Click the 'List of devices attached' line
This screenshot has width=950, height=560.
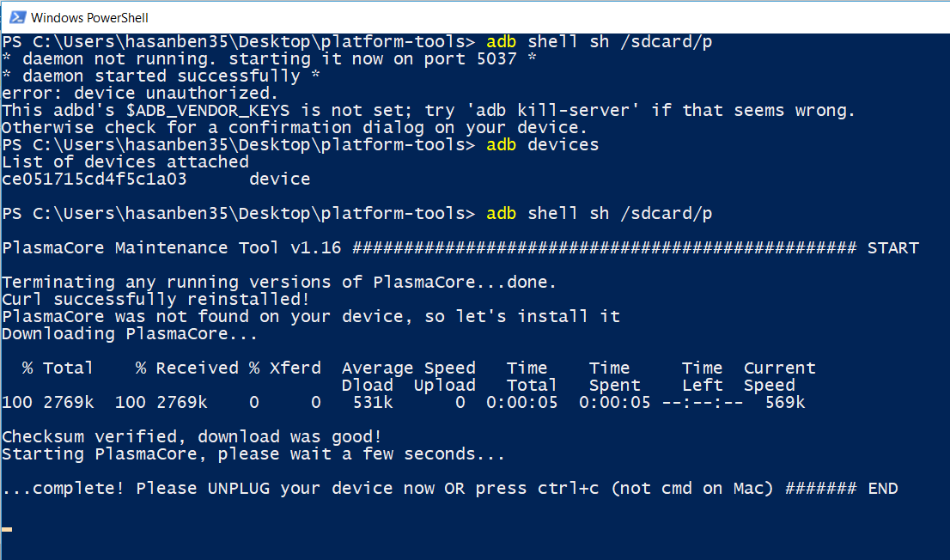click(125, 161)
